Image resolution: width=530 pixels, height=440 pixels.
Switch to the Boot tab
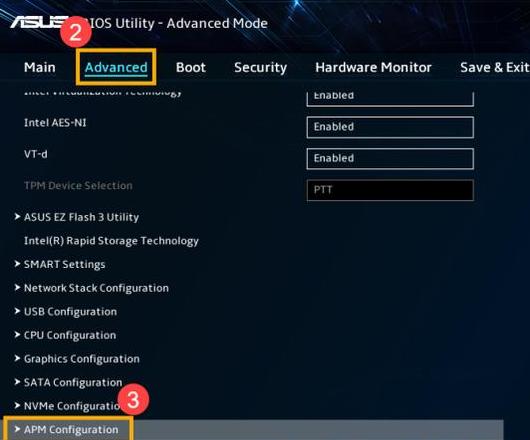(x=191, y=67)
